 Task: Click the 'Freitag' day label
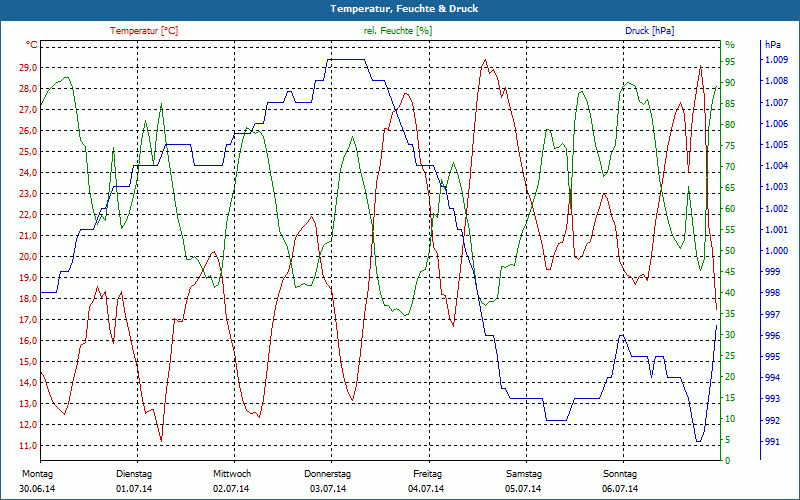tap(428, 474)
